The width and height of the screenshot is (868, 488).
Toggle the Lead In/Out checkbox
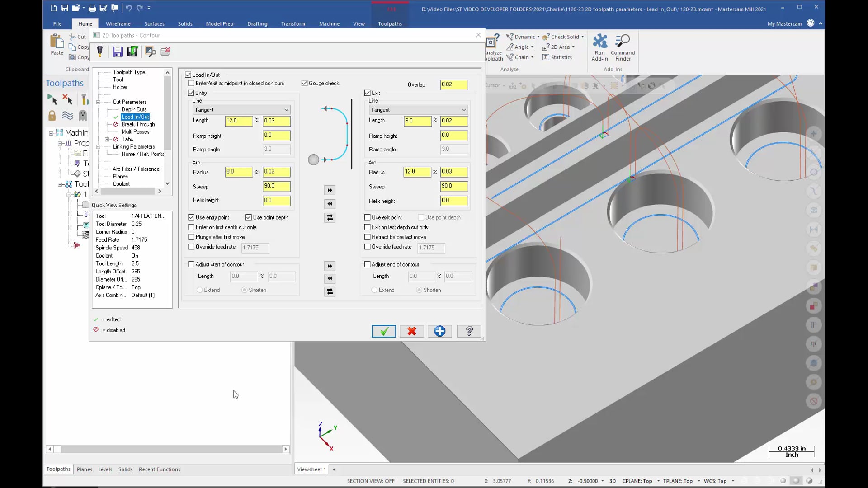pos(189,74)
